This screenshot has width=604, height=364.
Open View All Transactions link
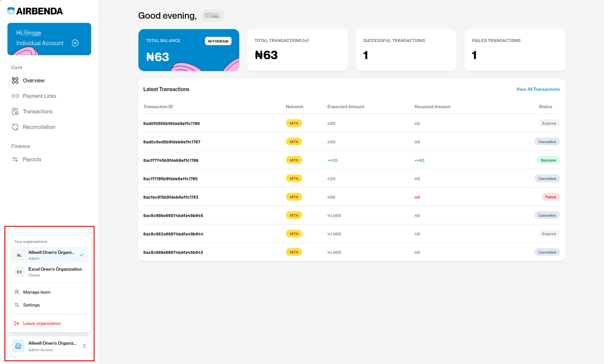click(538, 89)
